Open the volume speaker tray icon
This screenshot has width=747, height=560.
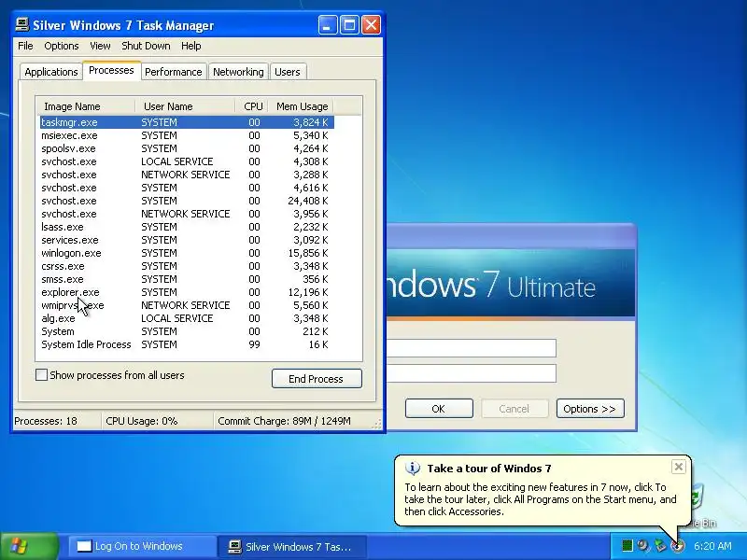(643, 546)
